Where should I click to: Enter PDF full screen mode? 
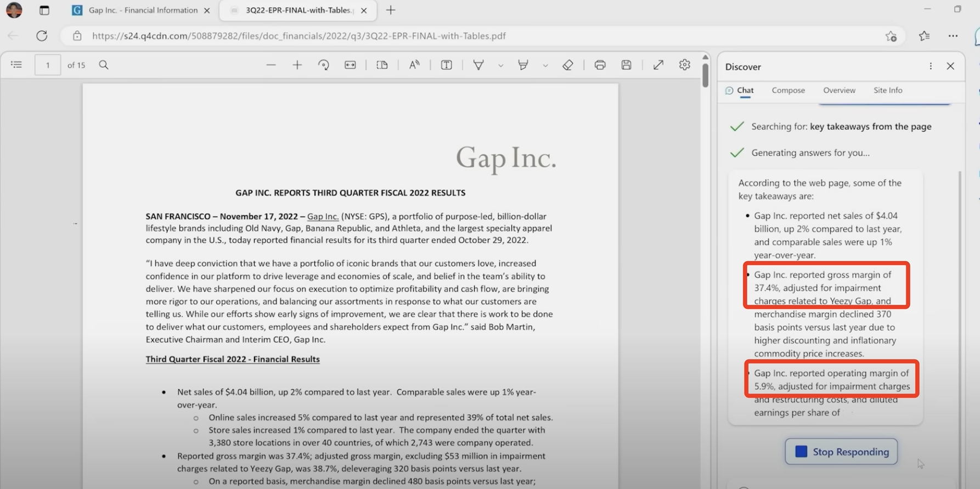click(658, 65)
